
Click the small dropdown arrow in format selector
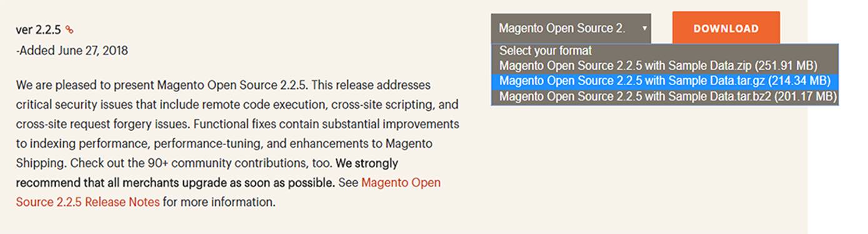click(x=644, y=29)
